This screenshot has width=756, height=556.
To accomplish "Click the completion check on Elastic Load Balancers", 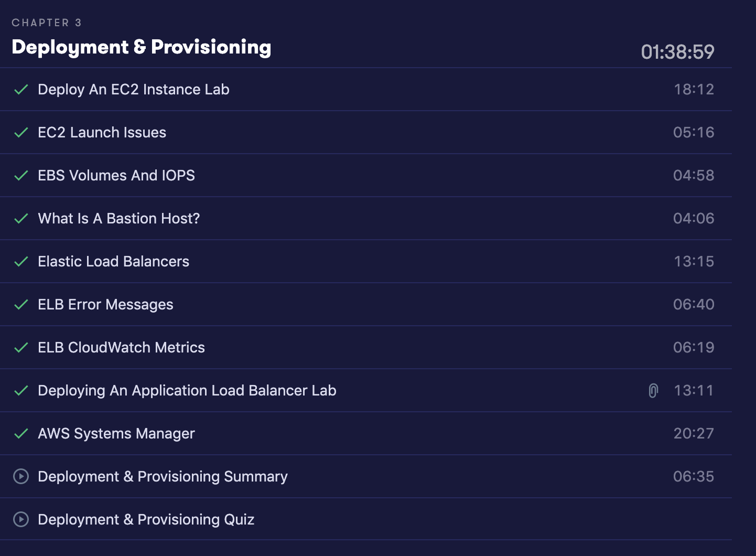I will click(21, 262).
